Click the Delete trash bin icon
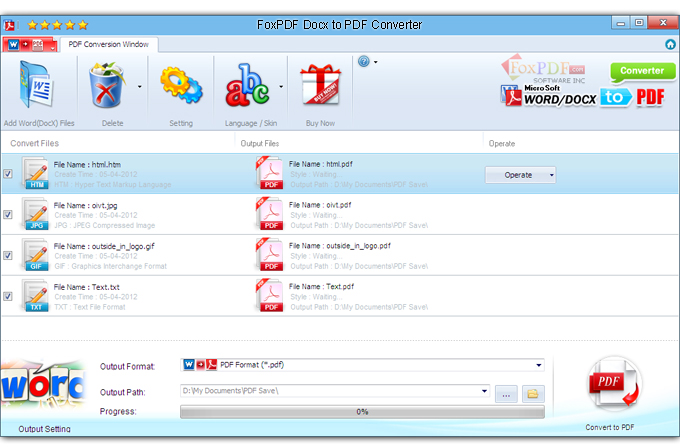This screenshot has height=447, width=680. pos(107,85)
